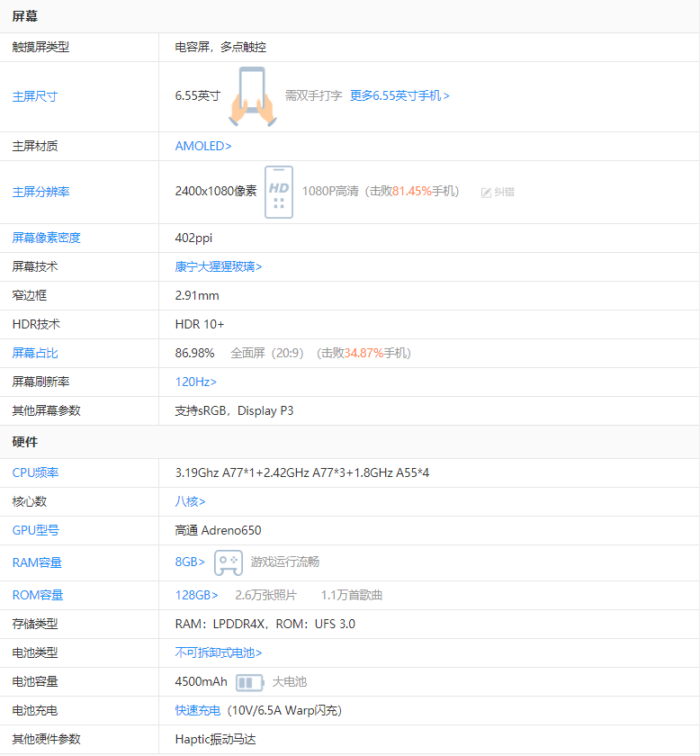Select the 屏幕 section header
The height and width of the screenshot is (756, 700).
[x=24, y=16]
